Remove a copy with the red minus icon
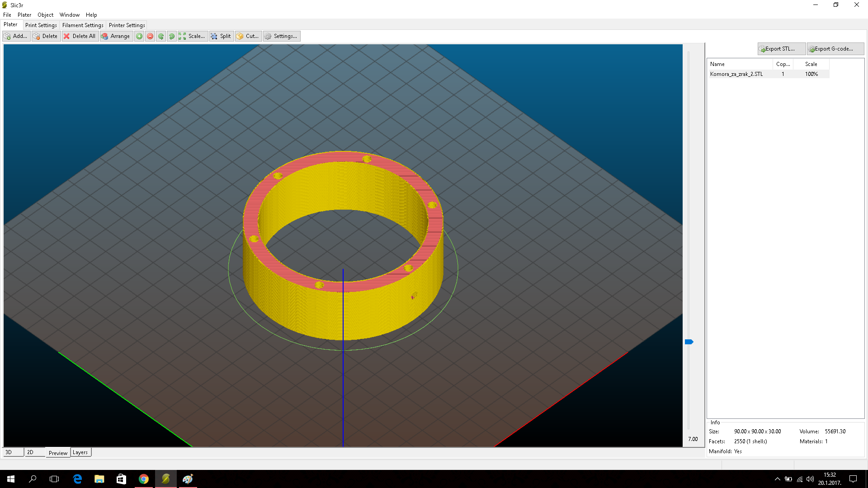Viewport: 868px width, 488px height. pos(150,36)
